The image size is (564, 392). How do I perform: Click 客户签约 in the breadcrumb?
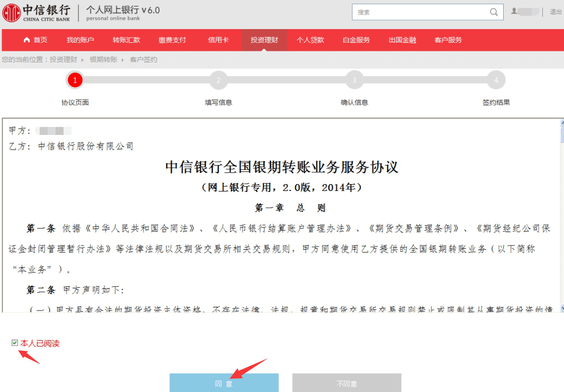tap(143, 59)
